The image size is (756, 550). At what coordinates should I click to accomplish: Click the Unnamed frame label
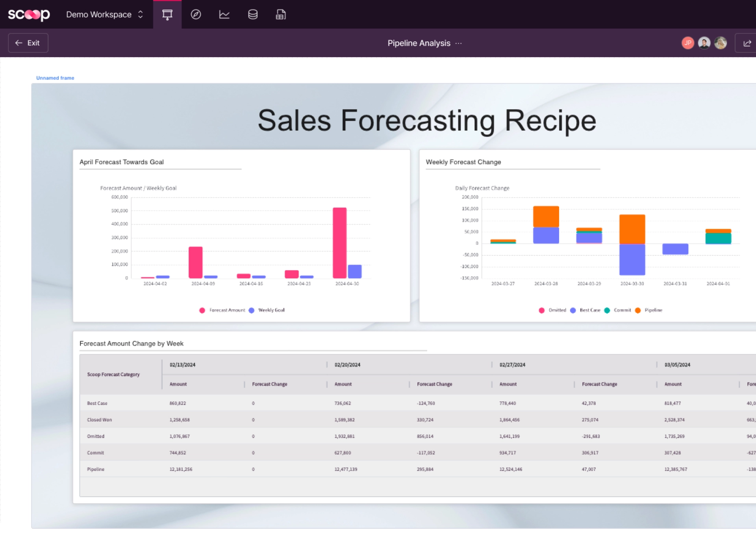coord(55,78)
